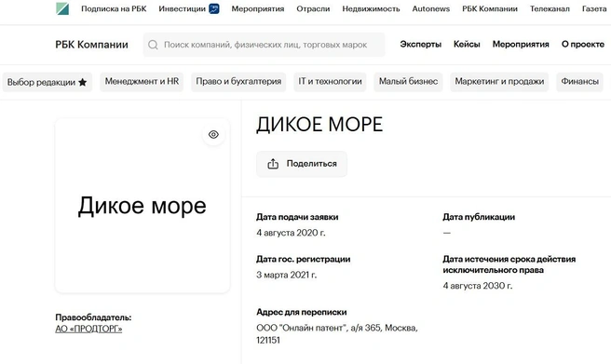Open Подписка на РБК link
Image resolution: width=611 pixels, height=364 pixels.
[x=114, y=8]
